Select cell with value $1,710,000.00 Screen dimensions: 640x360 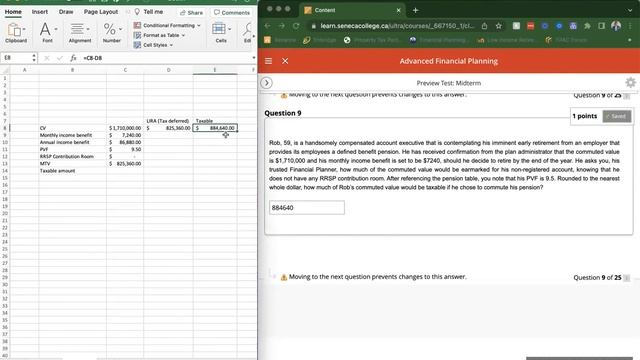(125, 128)
